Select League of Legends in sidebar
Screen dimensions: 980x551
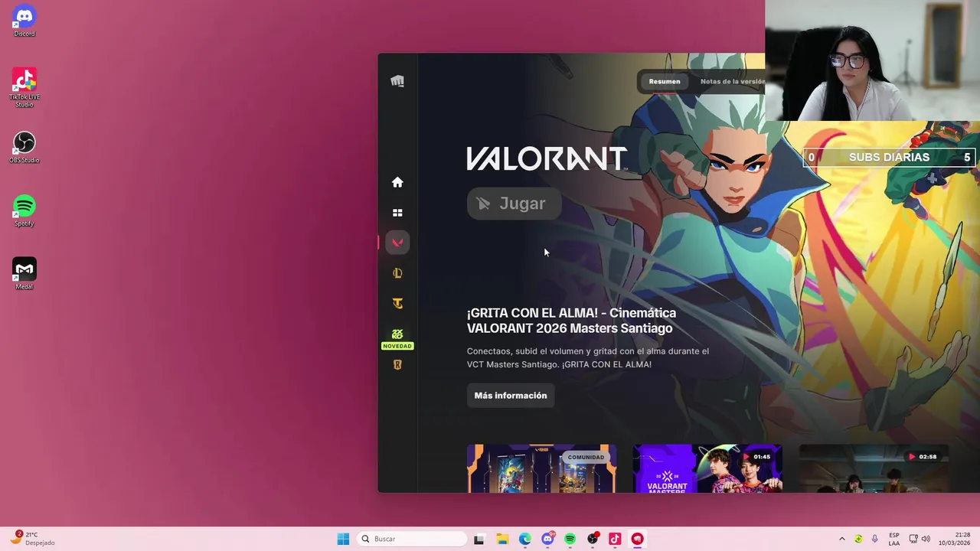(x=397, y=273)
